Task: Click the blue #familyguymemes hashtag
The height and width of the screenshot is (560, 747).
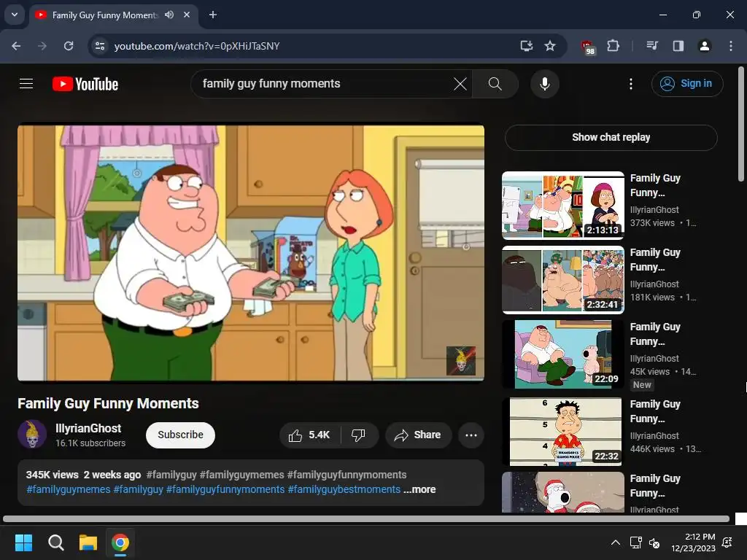Action: tap(68, 489)
